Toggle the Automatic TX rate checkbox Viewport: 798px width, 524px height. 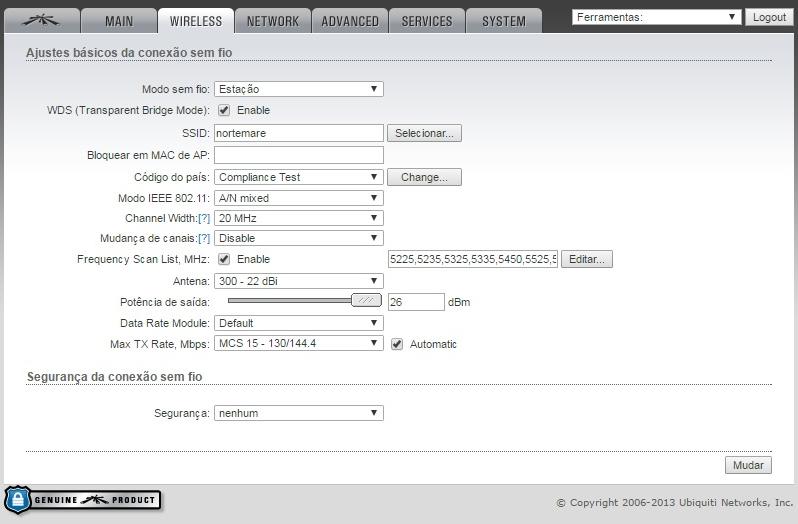click(x=397, y=344)
